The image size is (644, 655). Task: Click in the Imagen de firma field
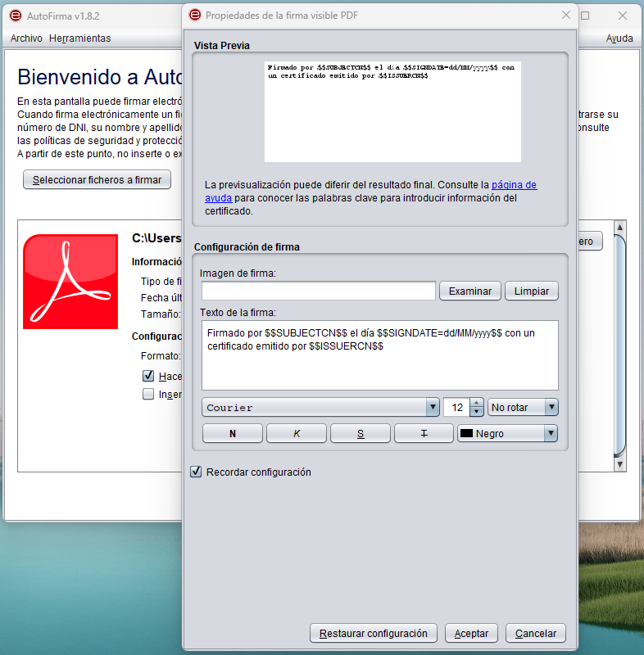point(319,291)
